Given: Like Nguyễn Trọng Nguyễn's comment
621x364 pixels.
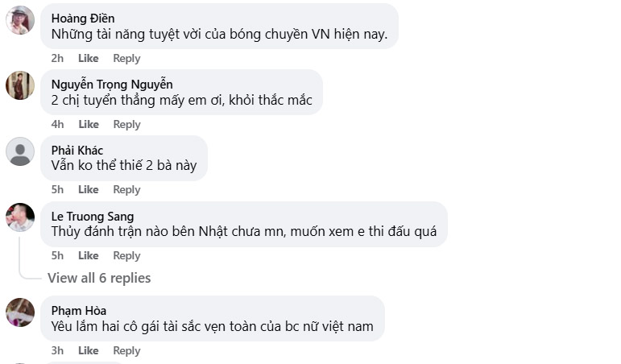Looking at the screenshot, I should [x=89, y=125].
